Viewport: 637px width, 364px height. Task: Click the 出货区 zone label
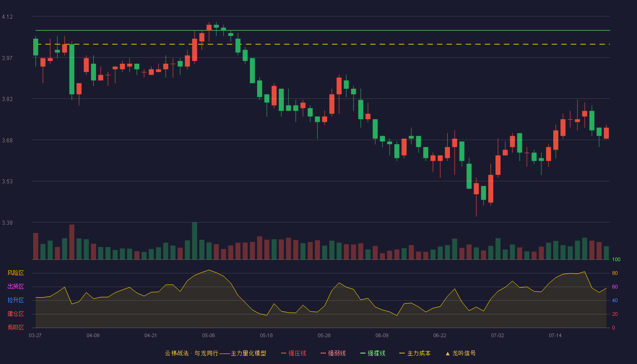[x=15, y=287]
